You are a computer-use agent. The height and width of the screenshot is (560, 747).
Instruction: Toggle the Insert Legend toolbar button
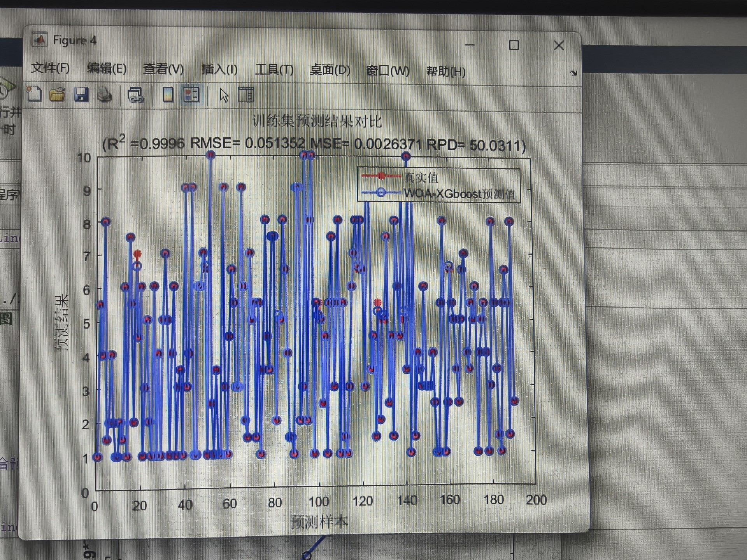(191, 95)
